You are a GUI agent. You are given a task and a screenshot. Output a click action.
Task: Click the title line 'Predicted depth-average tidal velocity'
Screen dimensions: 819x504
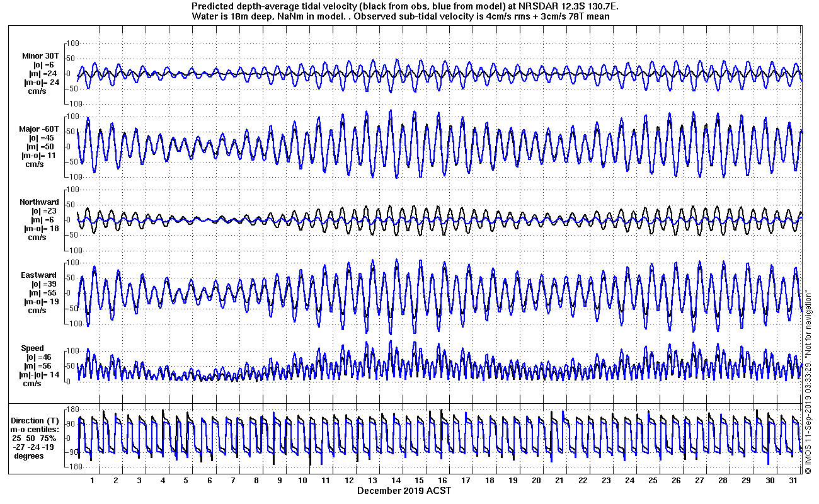(406, 7)
